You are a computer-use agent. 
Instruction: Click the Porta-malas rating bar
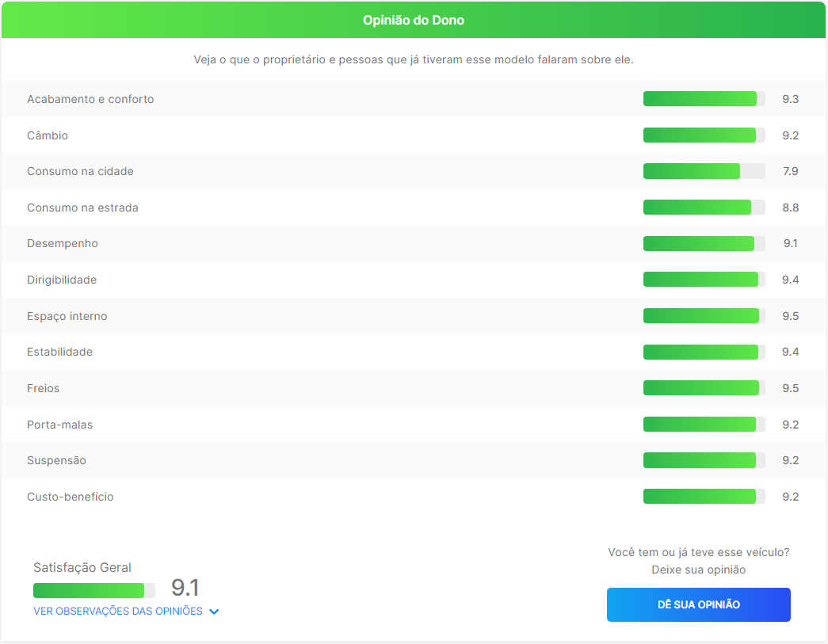pyautogui.click(x=704, y=425)
